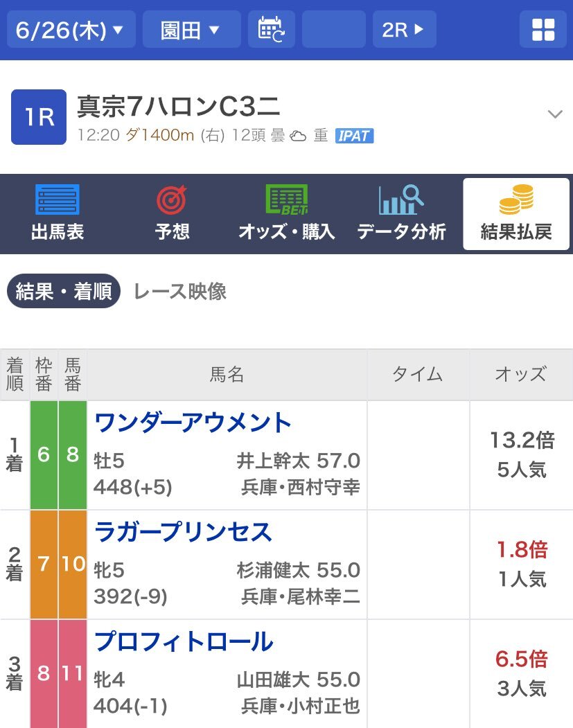
Task: Open the 予想 target icon
Action: point(172,200)
